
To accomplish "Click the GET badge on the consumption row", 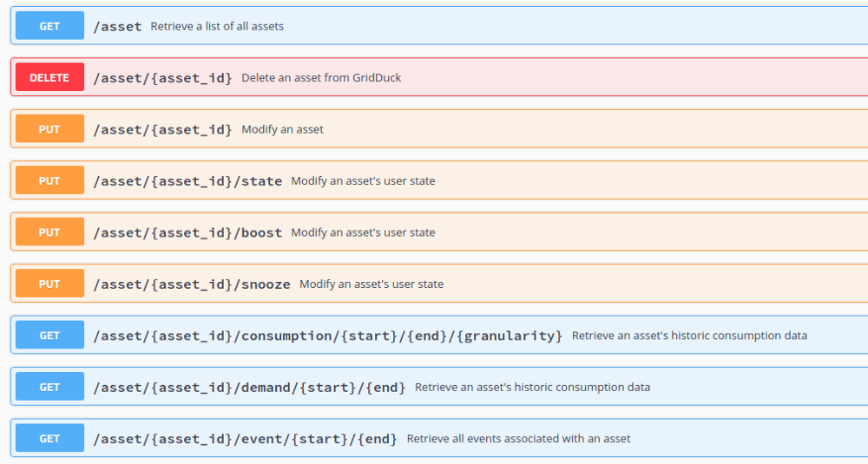I will (x=49, y=335).
